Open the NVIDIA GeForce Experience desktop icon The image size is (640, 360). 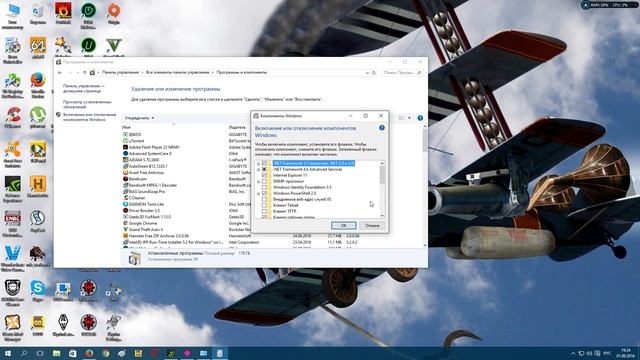coord(13,188)
